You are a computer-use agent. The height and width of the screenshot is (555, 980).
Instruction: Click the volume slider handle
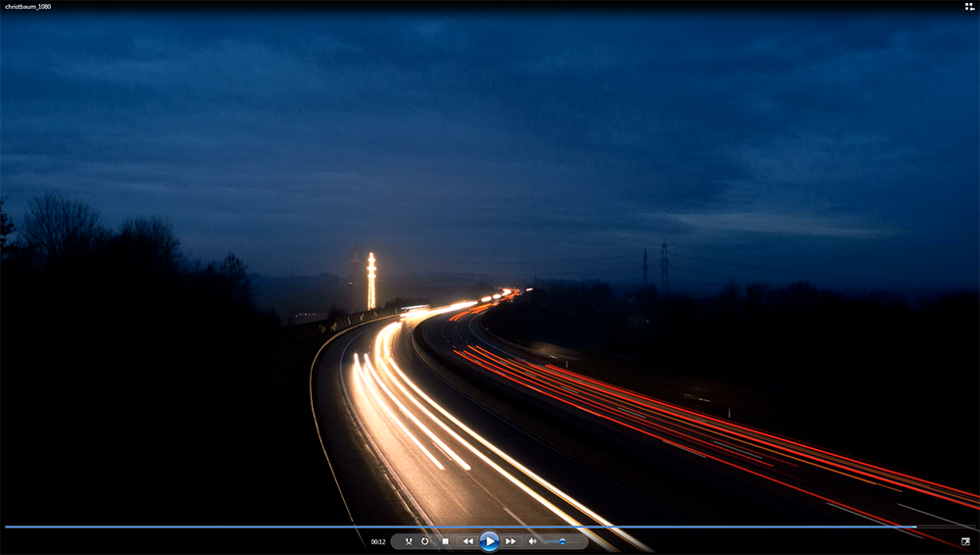click(562, 541)
